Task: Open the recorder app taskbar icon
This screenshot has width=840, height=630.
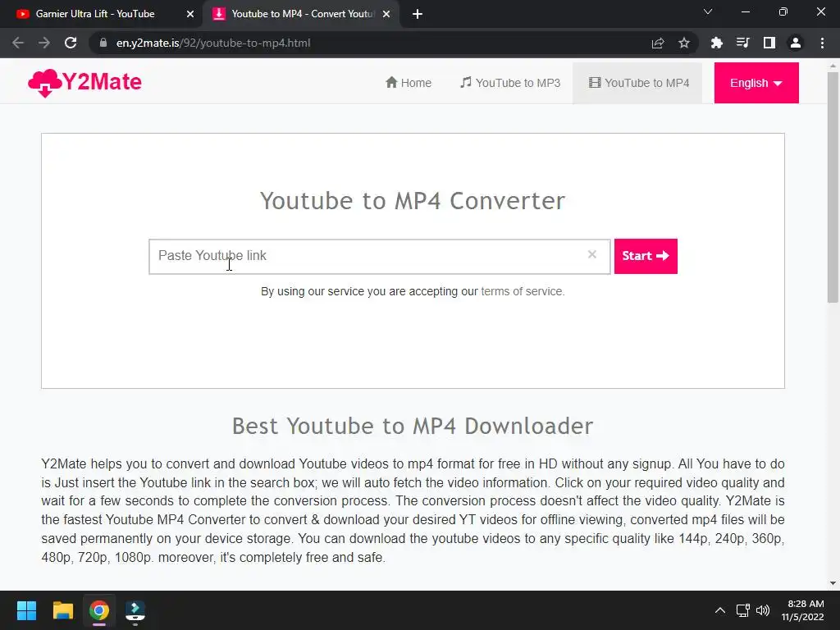Action: tap(135, 612)
